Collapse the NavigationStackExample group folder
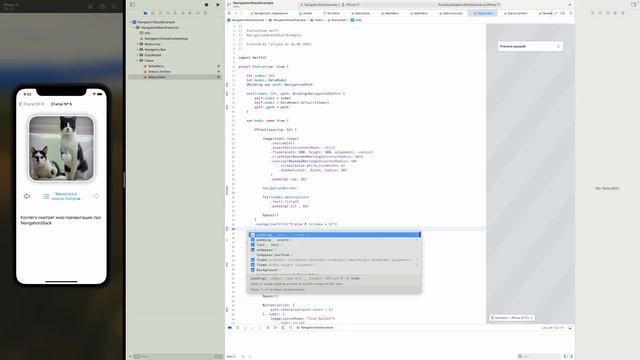Image resolution: width=640 pixels, height=360 pixels. [134, 27]
